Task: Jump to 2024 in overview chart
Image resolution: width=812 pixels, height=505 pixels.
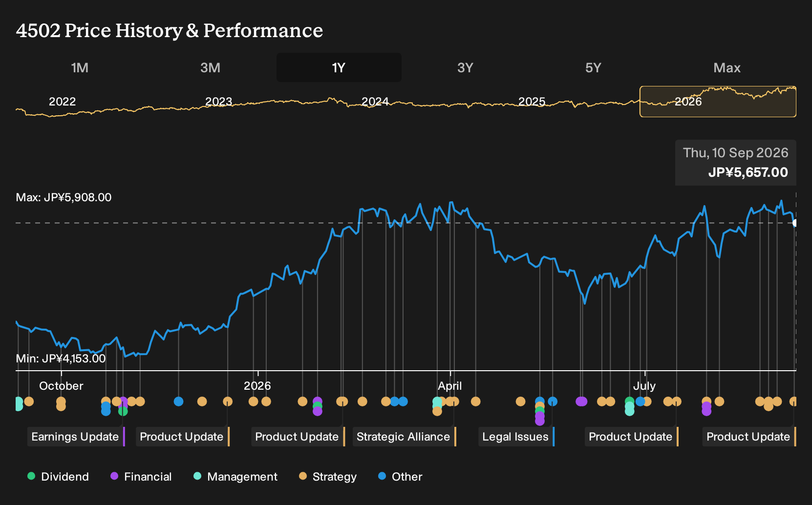Action: pyautogui.click(x=375, y=102)
